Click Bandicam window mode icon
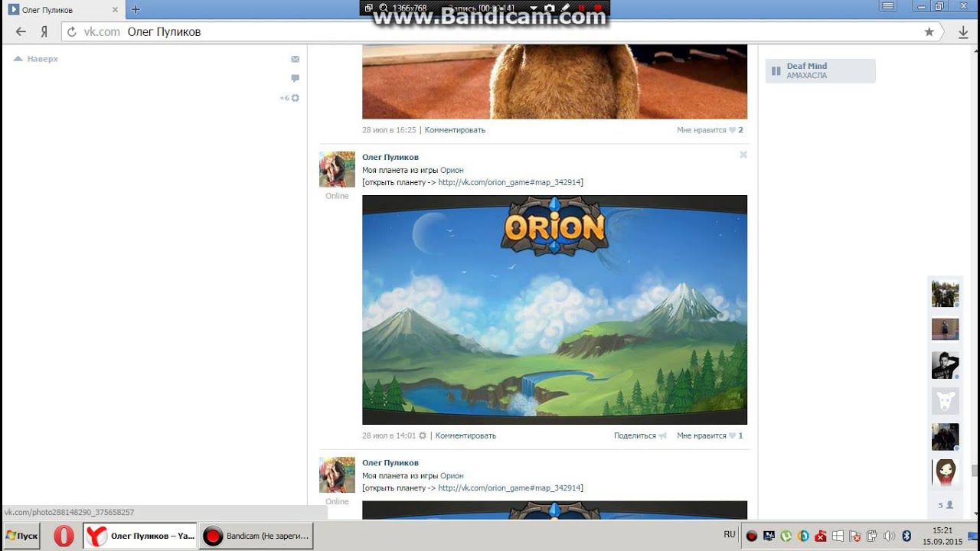 point(368,8)
